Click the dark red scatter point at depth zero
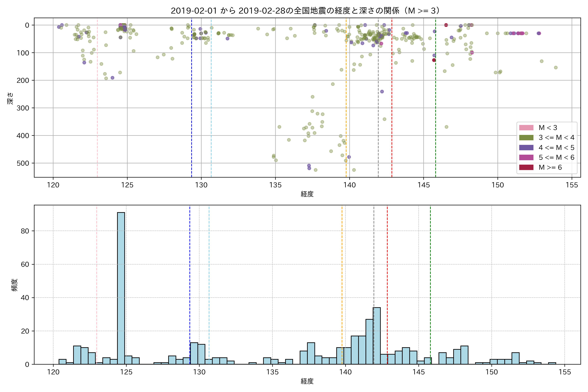 [446, 25]
